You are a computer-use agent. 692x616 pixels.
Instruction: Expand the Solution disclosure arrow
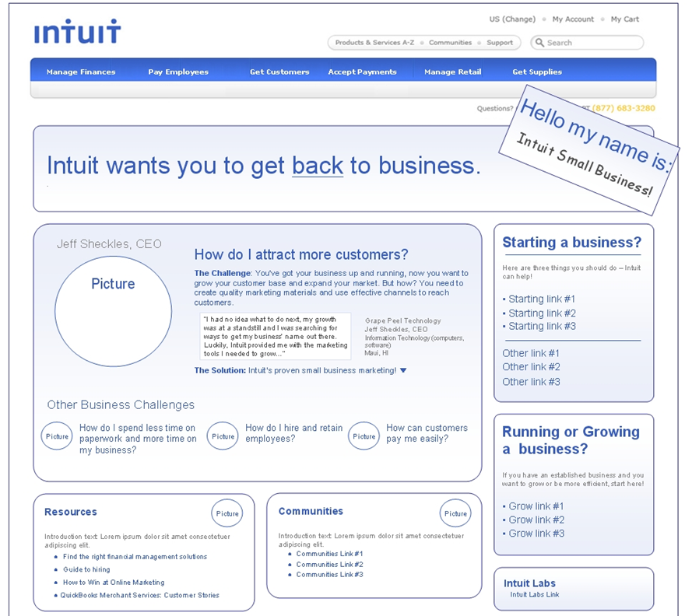(402, 371)
